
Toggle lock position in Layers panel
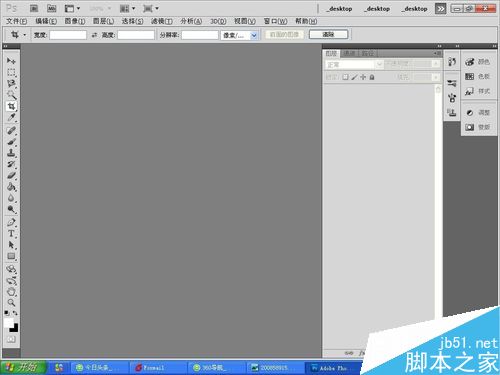coord(363,77)
